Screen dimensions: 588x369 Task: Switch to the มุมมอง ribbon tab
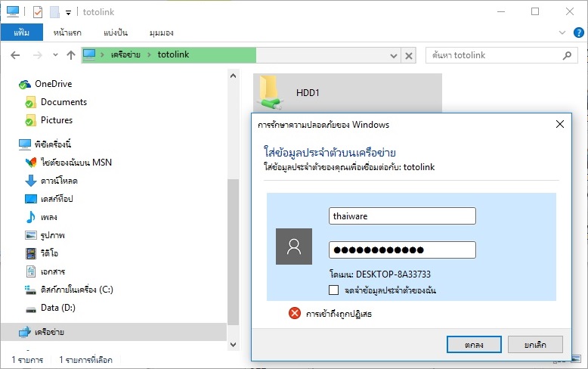point(161,33)
